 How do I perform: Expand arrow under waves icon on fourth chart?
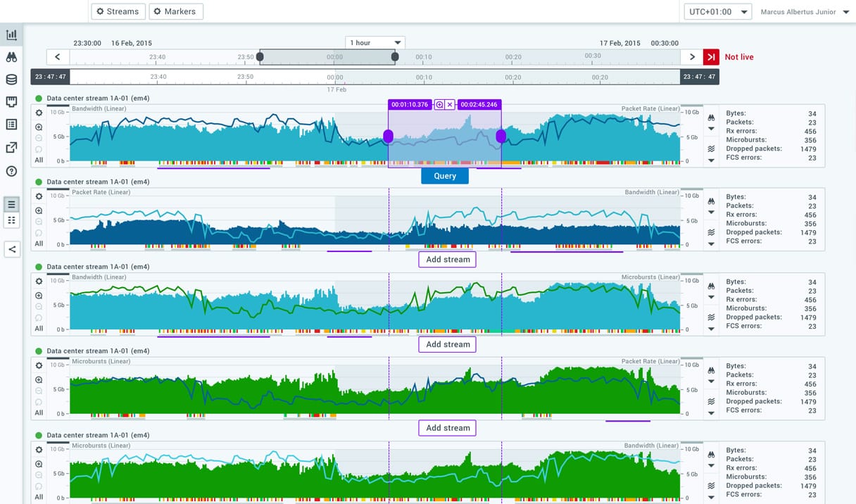point(711,412)
